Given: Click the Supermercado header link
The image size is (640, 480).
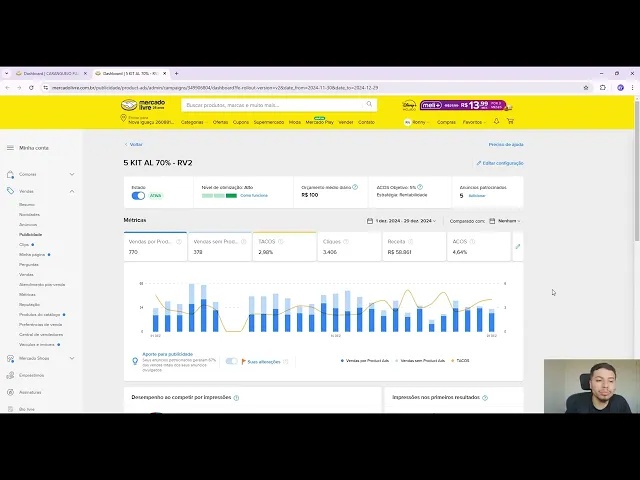Looking at the screenshot, I should (269, 122).
